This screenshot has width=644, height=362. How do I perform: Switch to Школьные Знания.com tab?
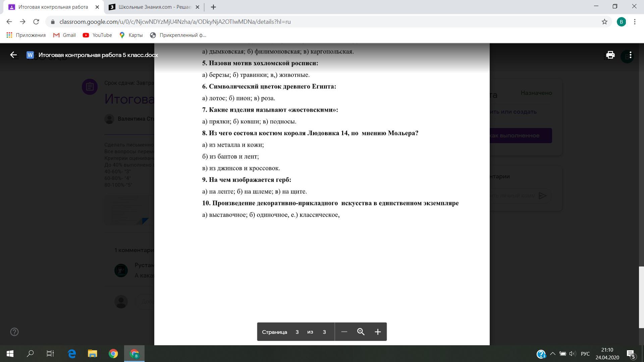click(154, 7)
